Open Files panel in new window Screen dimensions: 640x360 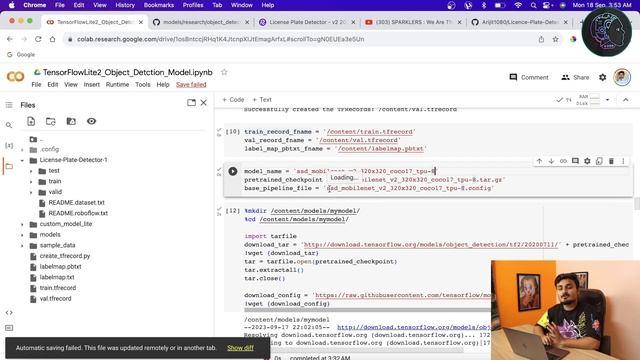click(x=191, y=103)
